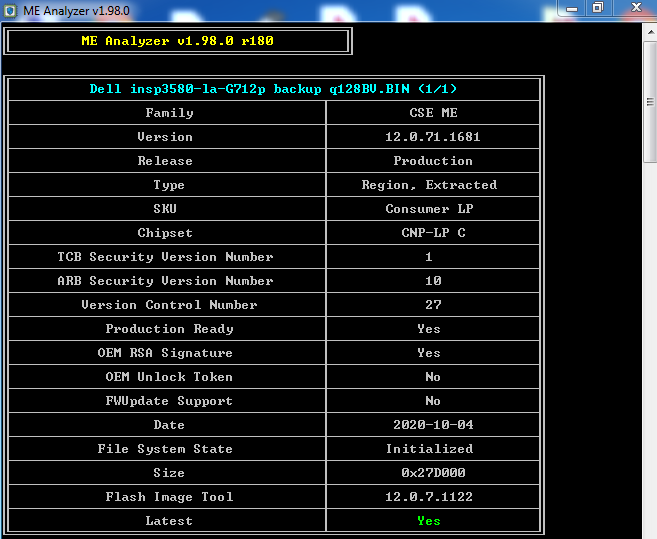Click the Initialized value
This screenshot has height=539, width=657.
pos(429,449)
